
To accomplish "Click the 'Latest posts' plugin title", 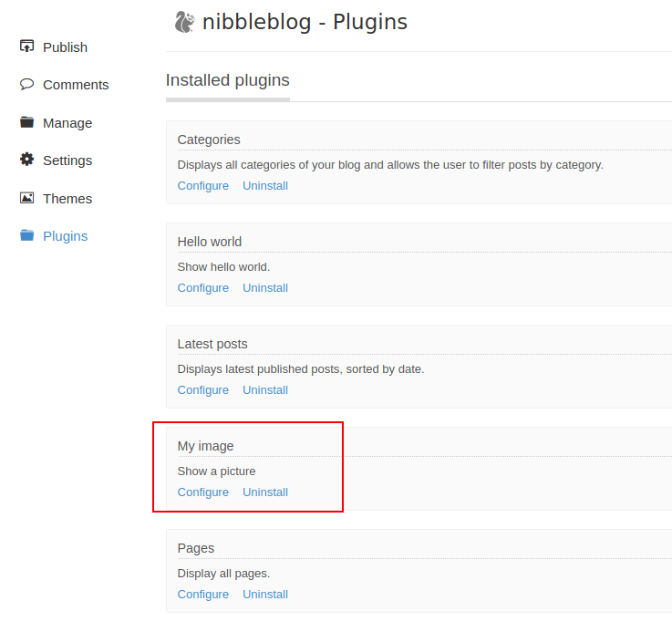I will tap(212, 344).
